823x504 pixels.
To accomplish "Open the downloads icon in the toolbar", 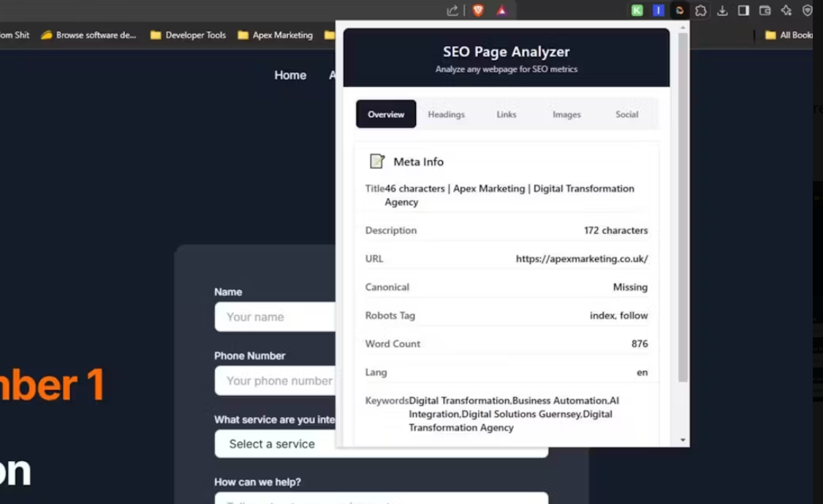I will click(x=722, y=10).
